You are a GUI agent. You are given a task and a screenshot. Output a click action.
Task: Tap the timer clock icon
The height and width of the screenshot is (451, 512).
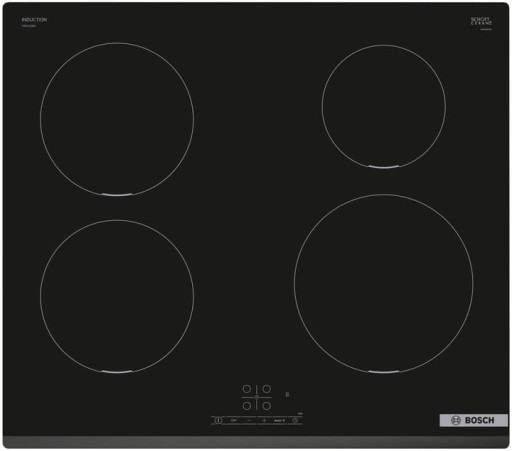295,420
